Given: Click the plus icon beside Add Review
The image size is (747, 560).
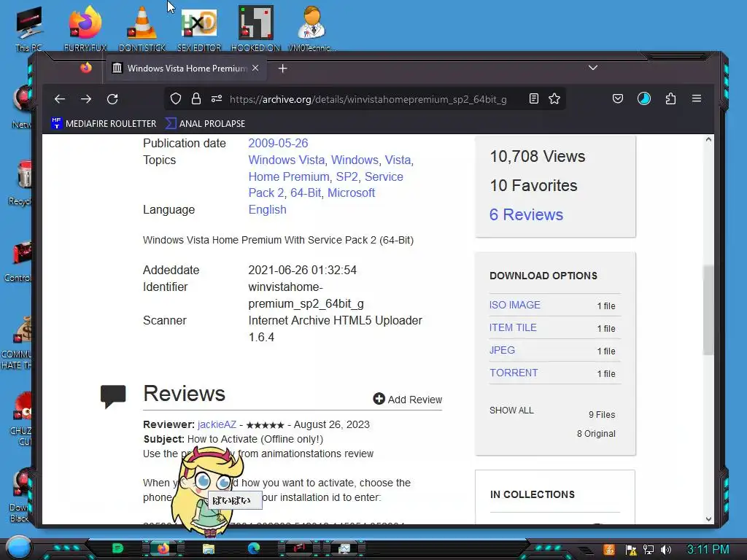Looking at the screenshot, I should click(379, 399).
